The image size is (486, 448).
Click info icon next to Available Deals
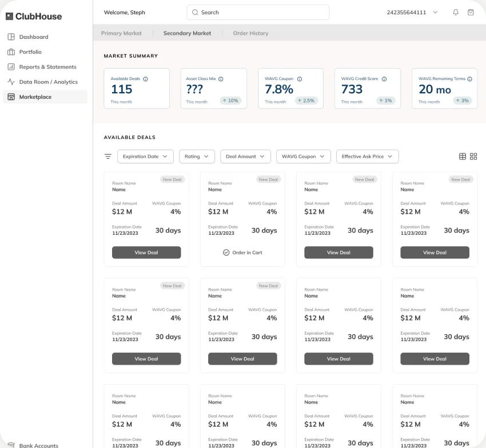click(145, 79)
